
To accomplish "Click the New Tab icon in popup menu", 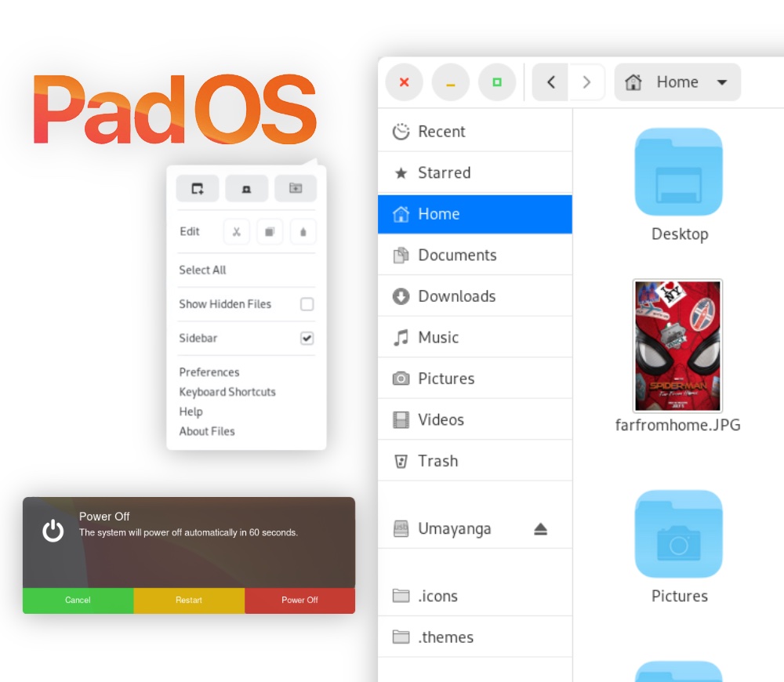I will [x=246, y=188].
